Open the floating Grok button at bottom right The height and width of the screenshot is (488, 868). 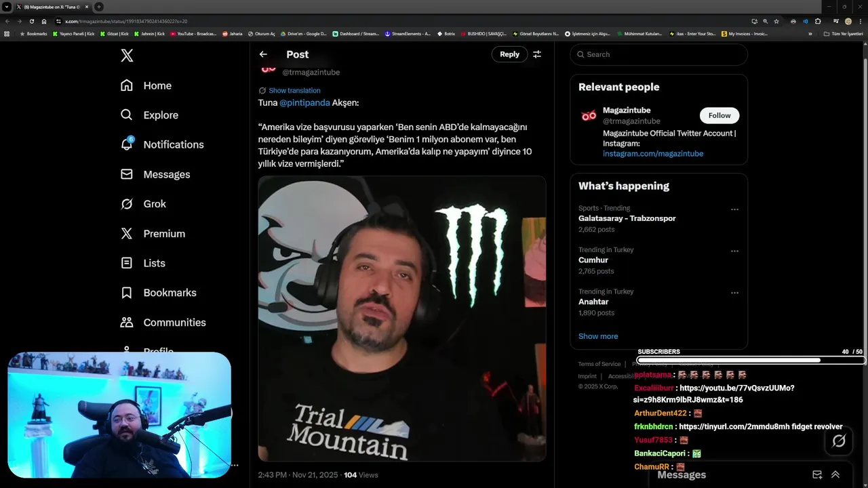(839, 441)
